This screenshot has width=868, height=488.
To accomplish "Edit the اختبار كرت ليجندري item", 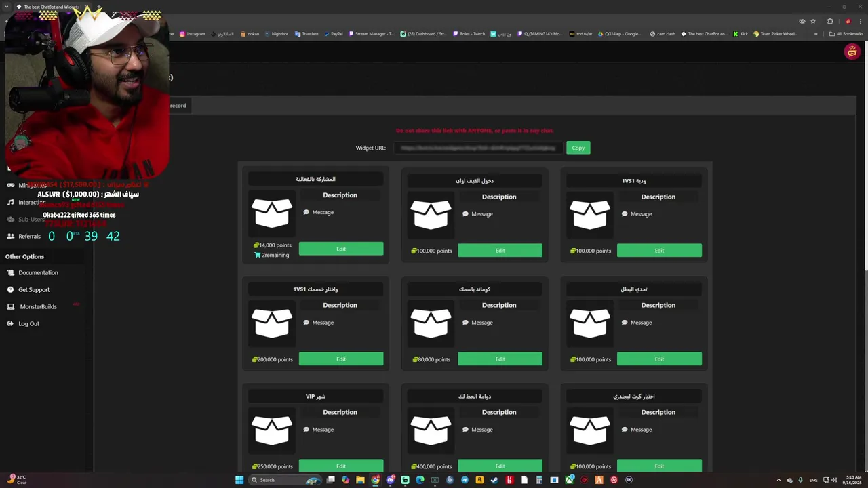I will (x=659, y=466).
